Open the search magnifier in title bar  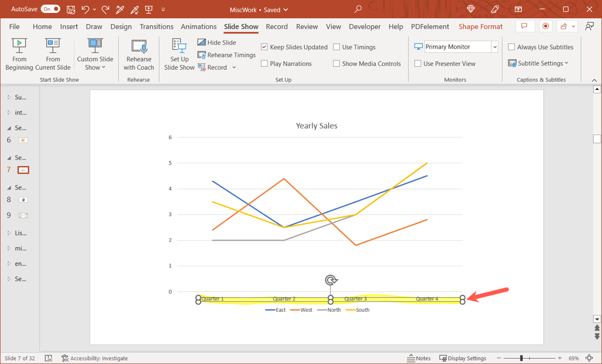pyautogui.click(x=358, y=9)
